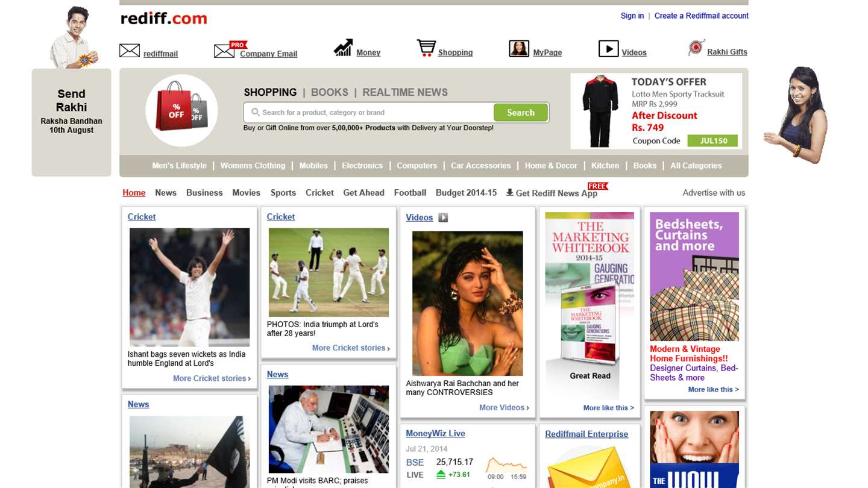Click More like this under Great Read
The width and height of the screenshot is (868, 488).
(x=609, y=408)
